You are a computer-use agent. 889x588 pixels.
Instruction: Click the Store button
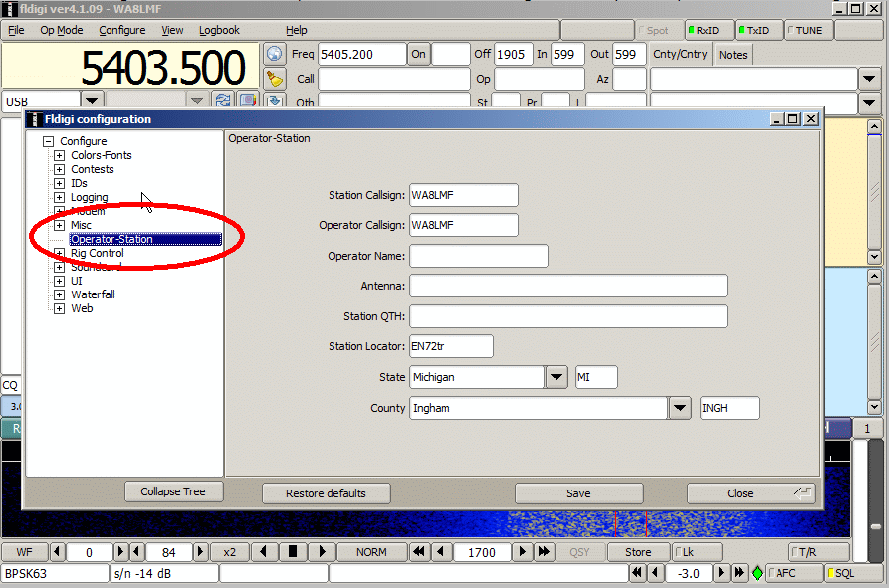pos(638,552)
